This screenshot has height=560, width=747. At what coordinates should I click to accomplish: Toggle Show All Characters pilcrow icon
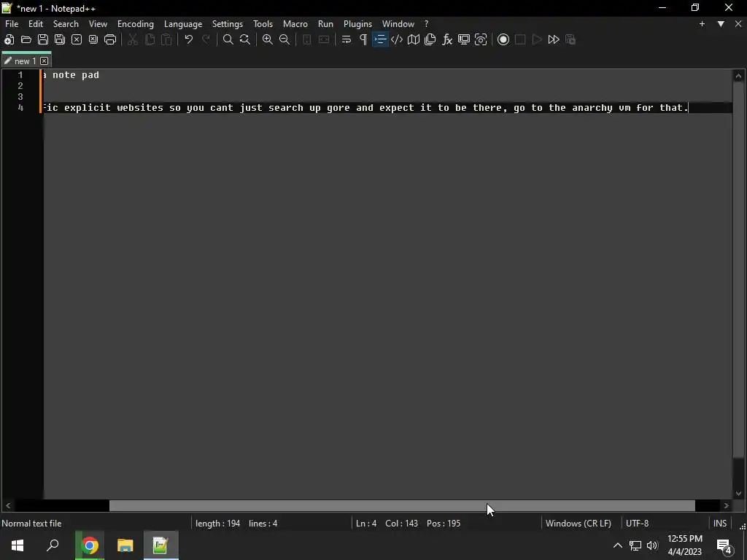pos(363,39)
